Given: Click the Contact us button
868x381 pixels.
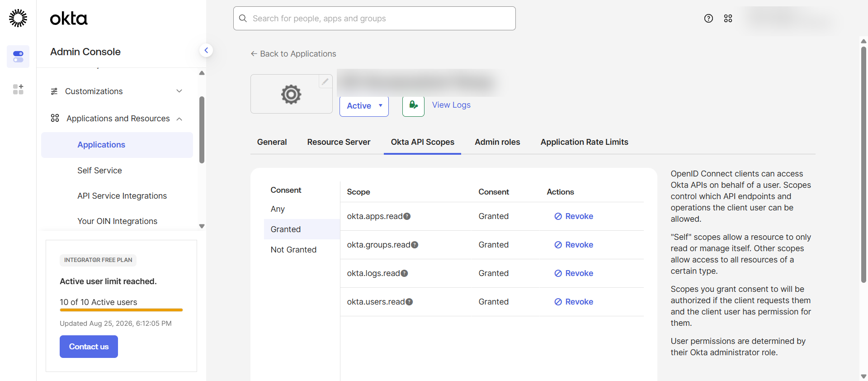Looking at the screenshot, I should (x=89, y=347).
